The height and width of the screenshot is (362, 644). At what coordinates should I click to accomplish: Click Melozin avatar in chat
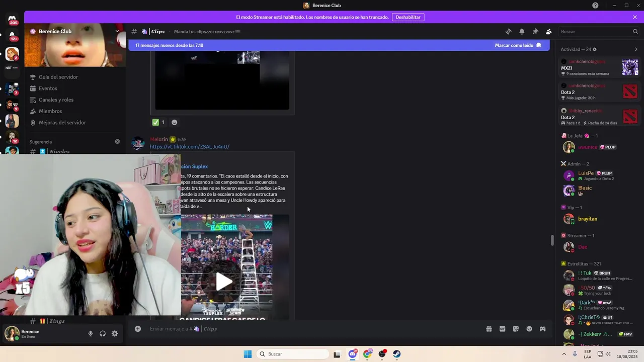(138, 143)
